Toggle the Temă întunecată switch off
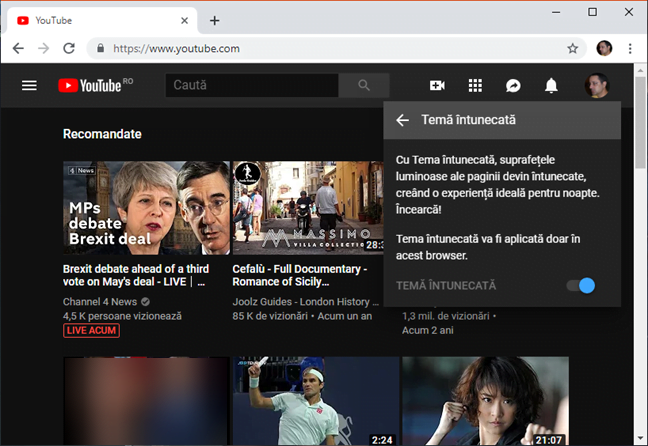The image size is (648, 446). pyautogui.click(x=581, y=285)
